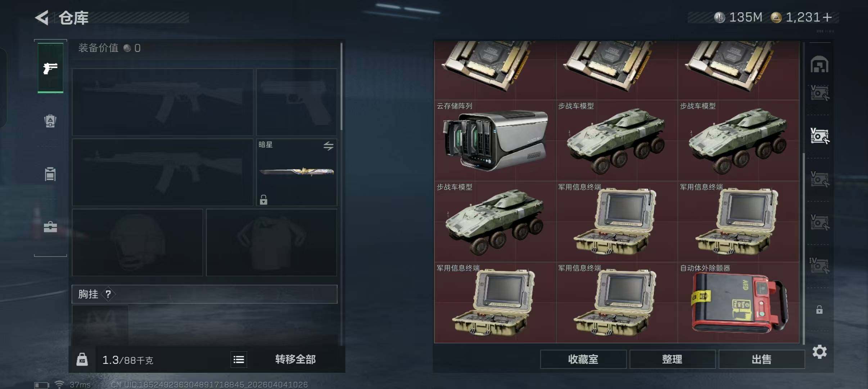Click the 转移全部 button
Viewport: 868px width, 389px height.
295,359
